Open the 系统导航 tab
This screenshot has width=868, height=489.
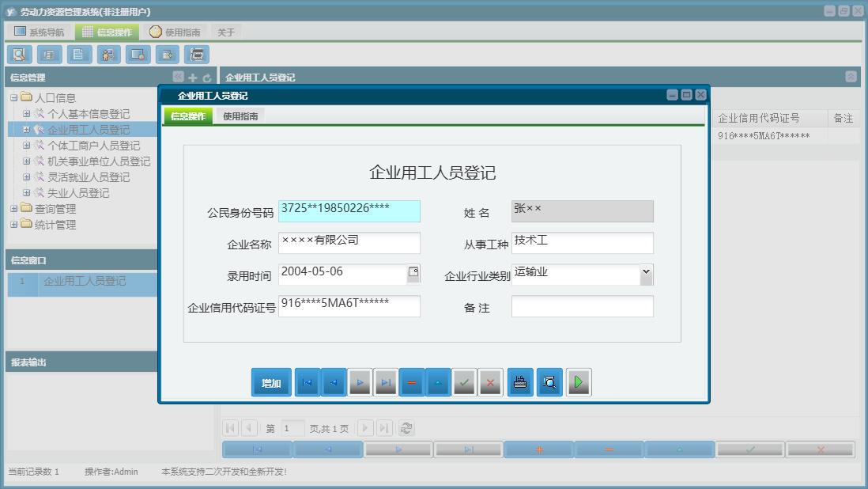tap(40, 32)
